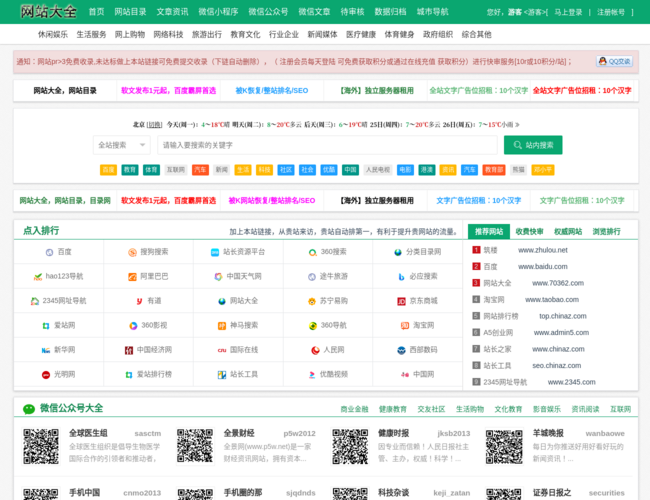Open the hao123导航 icon
The image size is (650, 500).
coord(38,277)
